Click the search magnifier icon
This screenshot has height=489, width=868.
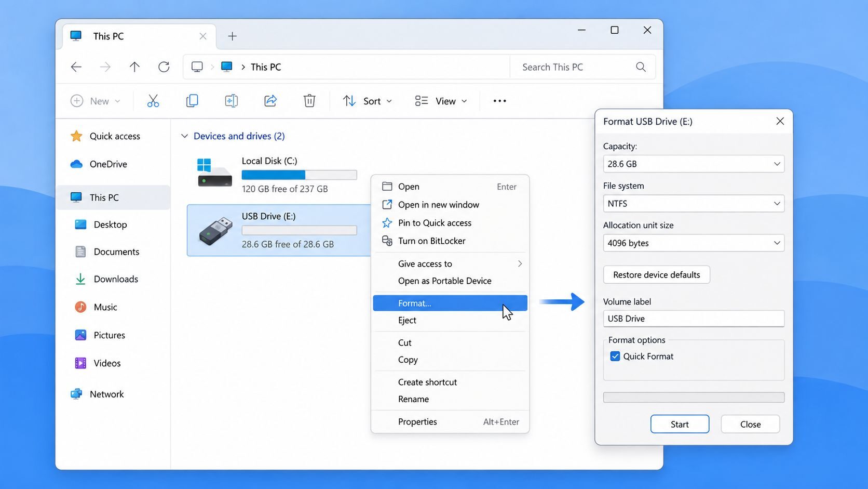coord(641,67)
